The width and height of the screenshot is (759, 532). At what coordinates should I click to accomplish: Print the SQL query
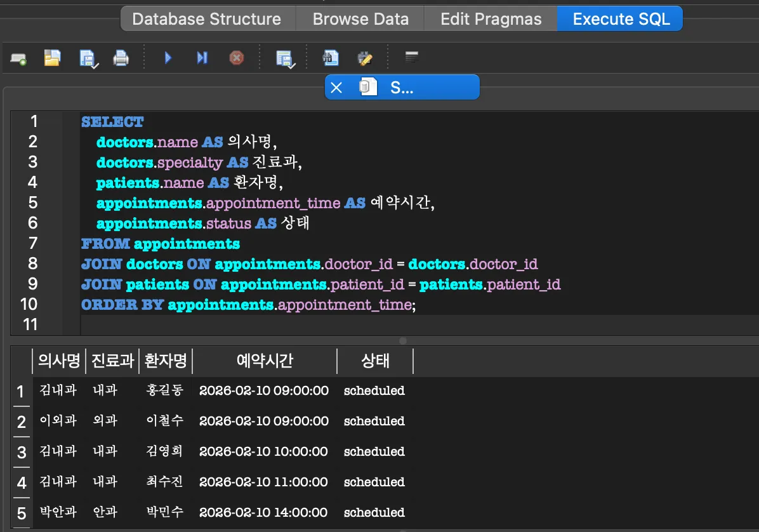pyautogui.click(x=121, y=57)
